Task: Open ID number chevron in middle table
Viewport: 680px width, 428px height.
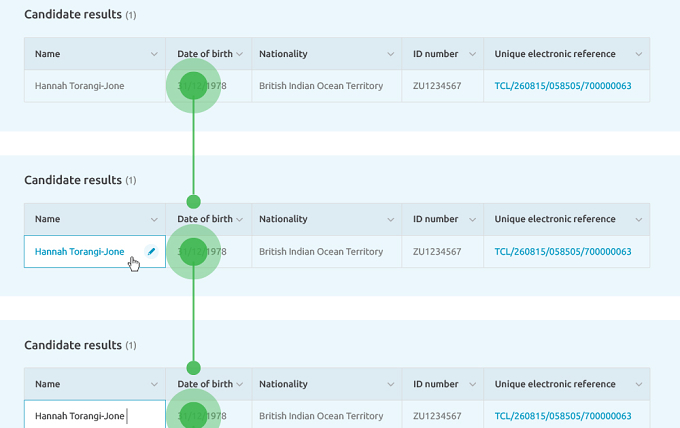Action: coord(472,219)
